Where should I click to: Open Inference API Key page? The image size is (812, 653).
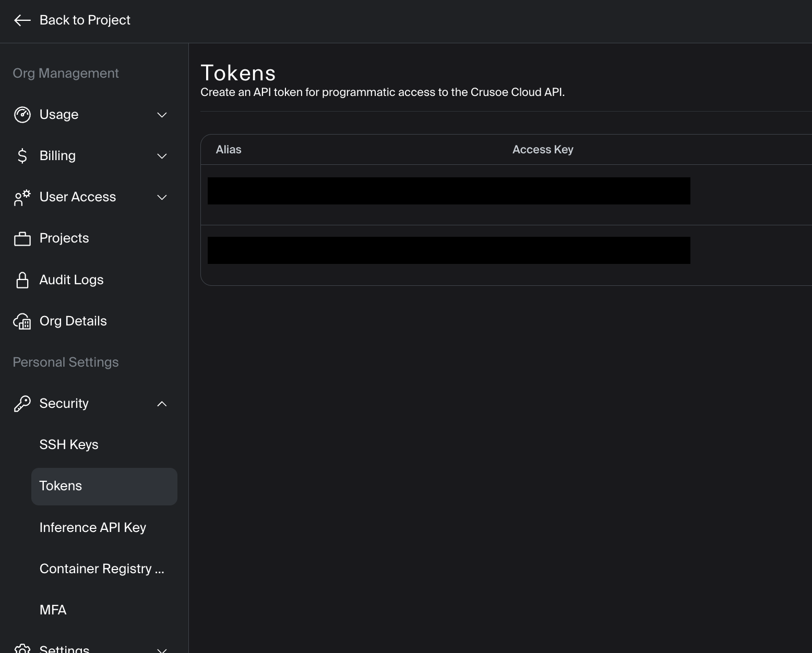coord(92,527)
